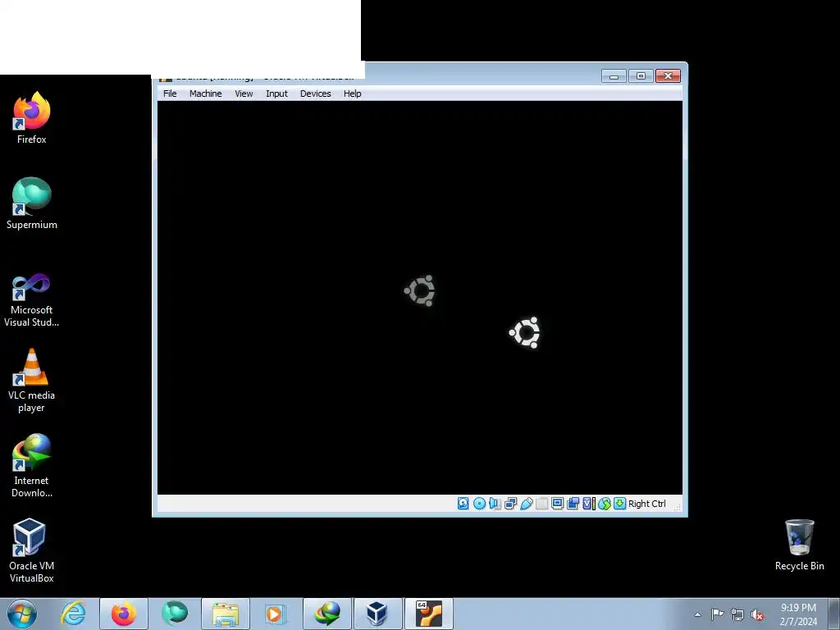Viewport: 840px width, 630px height.
Task: Maximize the VirtualBox VM window
Action: point(641,76)
